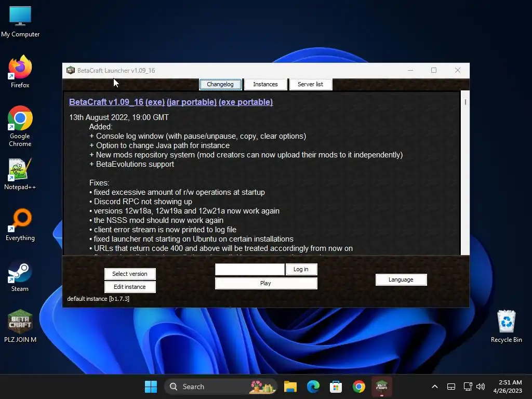Open Google Chrome desktop shortcut
This screenshot has width=532, height=399.
tap(20, 126)
